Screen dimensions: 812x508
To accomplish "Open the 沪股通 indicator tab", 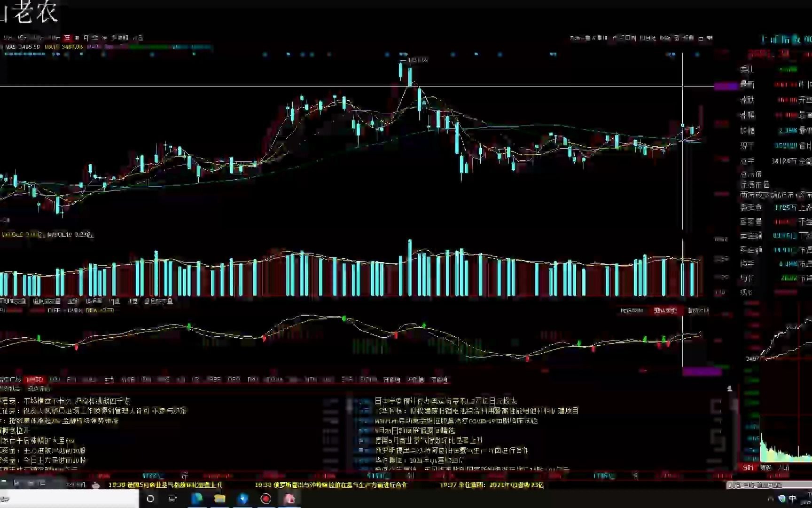I will tap(415, 380).
